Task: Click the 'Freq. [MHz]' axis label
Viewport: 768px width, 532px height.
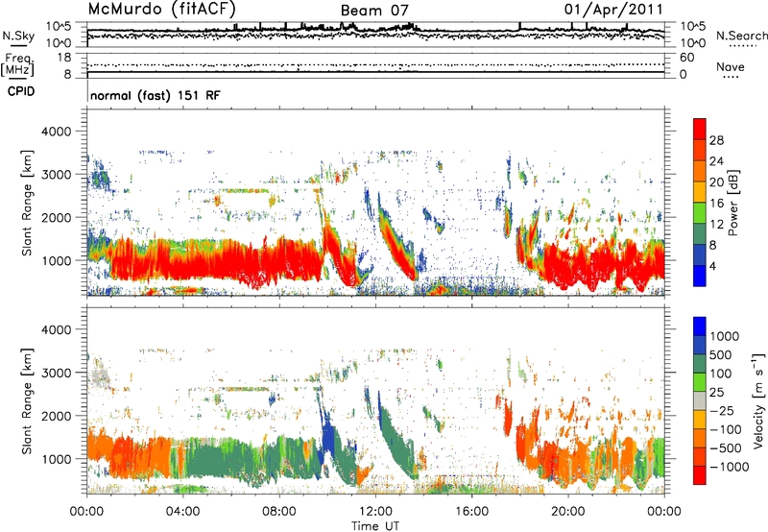Action: (x=17, y=64)
